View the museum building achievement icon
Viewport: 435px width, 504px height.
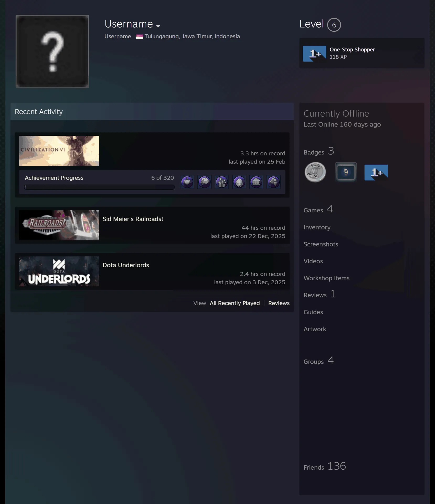[x=256, y=182]
